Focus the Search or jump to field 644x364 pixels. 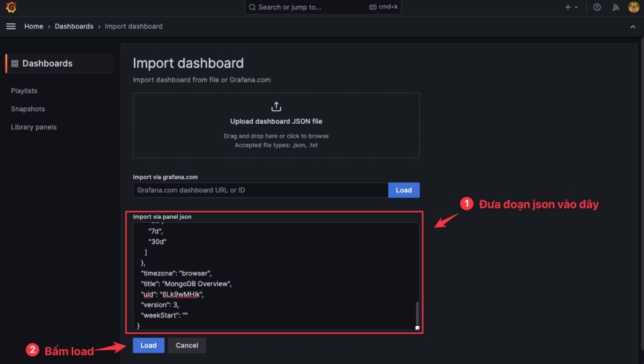(x=323, y=7)
